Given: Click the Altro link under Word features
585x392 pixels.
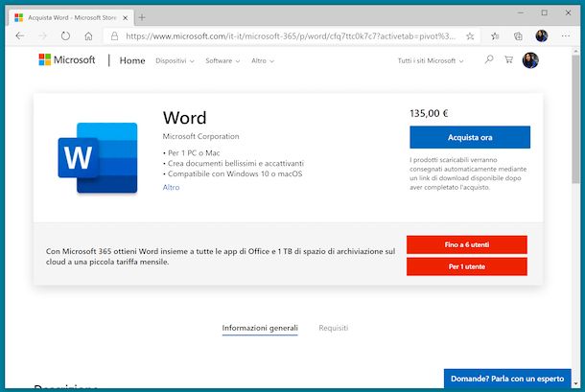Looking at the screenshot, I should 171,187.
